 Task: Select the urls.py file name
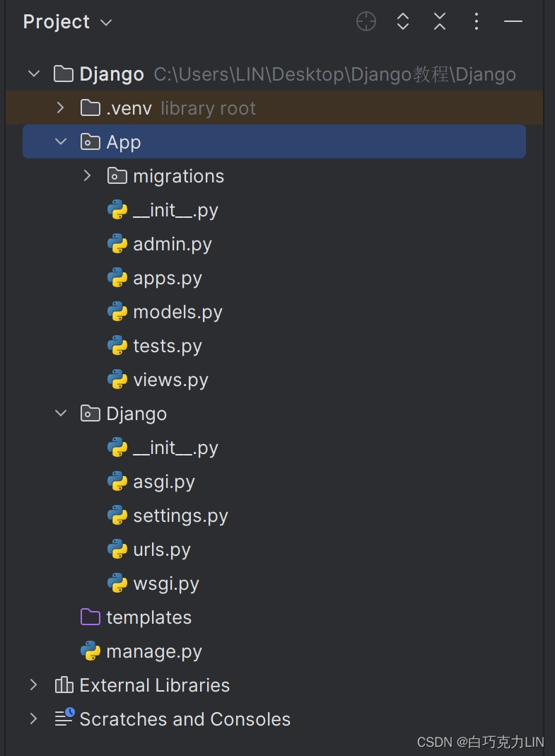[x=161, y=550]
